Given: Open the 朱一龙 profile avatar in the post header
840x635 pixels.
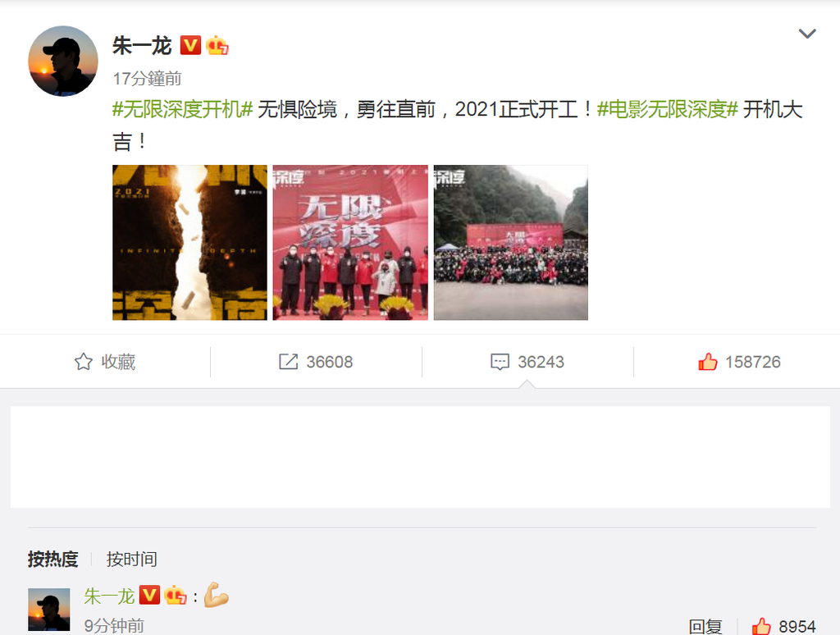Looking at the screenshot, I should [x=63, y=61].
